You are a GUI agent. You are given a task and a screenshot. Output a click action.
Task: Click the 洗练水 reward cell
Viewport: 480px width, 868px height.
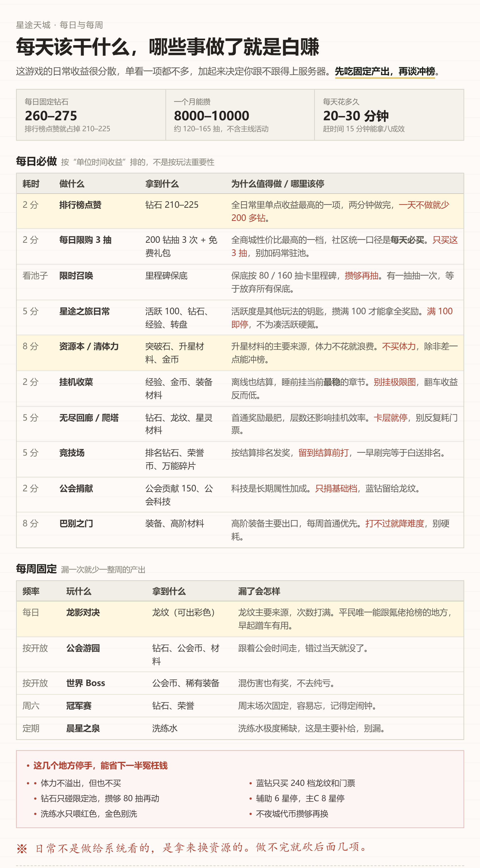[x=165, y=729]
